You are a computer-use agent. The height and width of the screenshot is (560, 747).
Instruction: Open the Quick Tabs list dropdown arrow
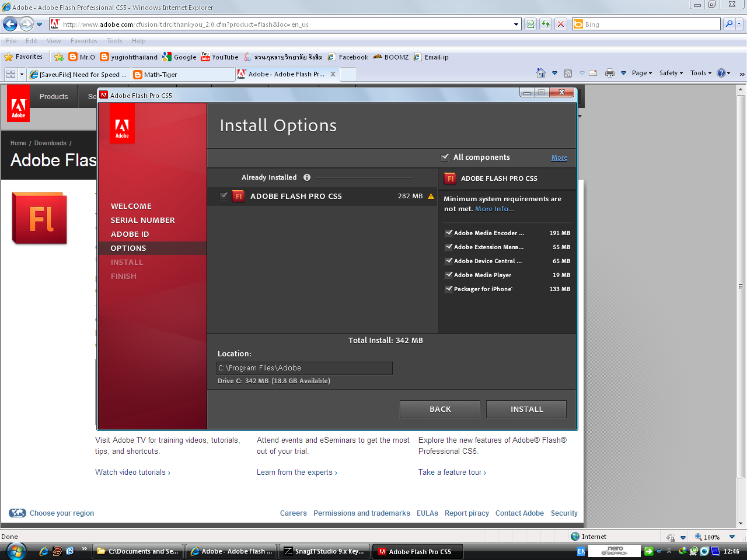pos(22,74)
